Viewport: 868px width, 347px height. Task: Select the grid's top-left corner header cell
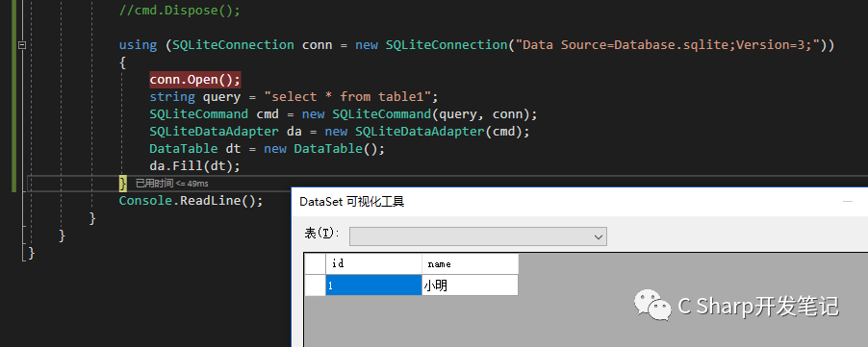tap(316, 264)
